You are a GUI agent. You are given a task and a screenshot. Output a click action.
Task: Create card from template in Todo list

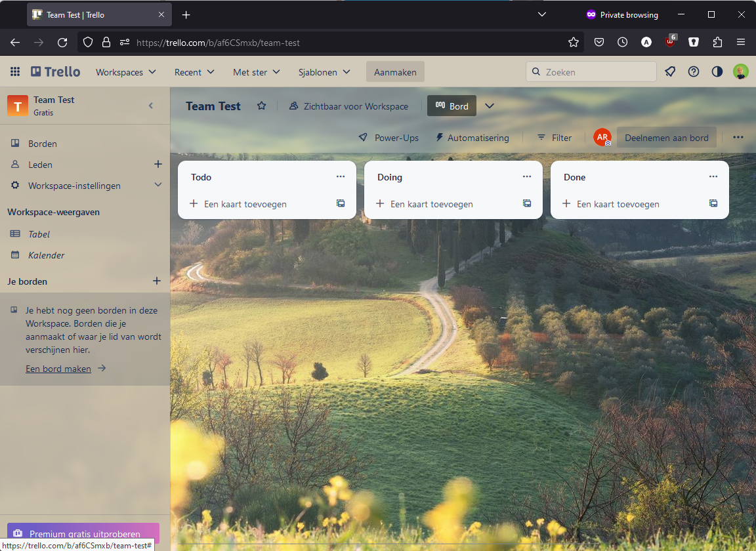point(341,204)
